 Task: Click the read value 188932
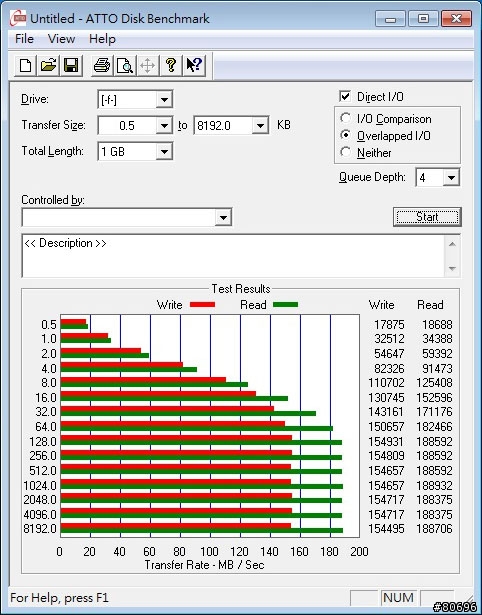pyautogui.click(x=434, y=486)
